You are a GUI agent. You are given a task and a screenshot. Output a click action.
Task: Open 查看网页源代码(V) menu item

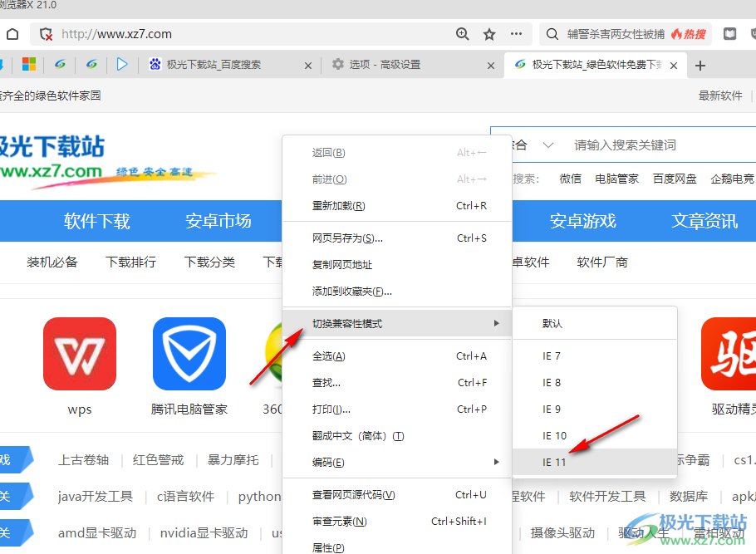click(x=397, y=495)
